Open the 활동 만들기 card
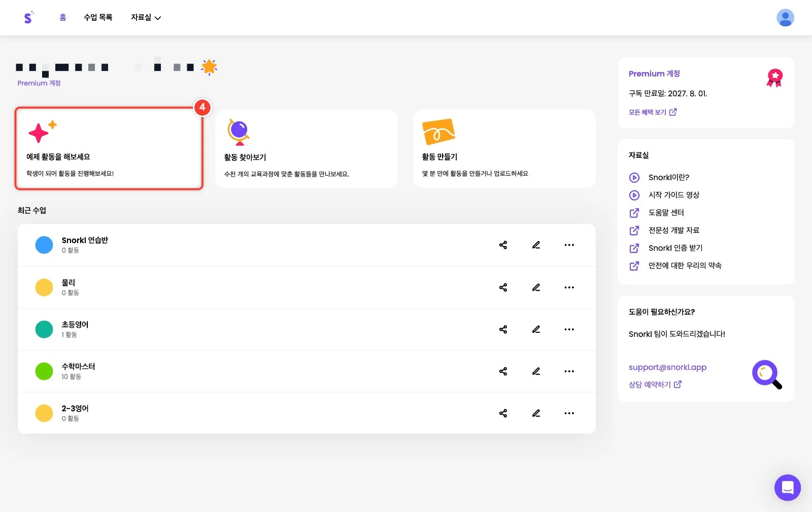 [504, 149]
